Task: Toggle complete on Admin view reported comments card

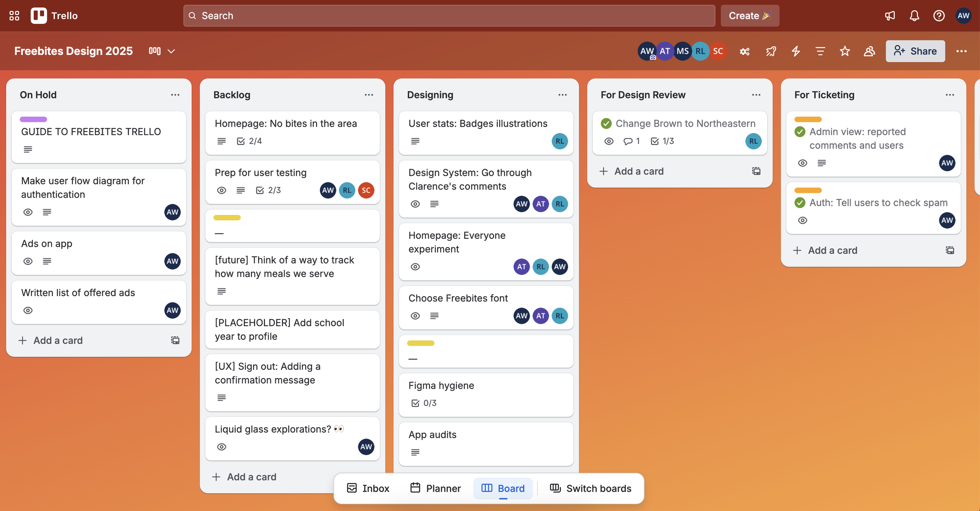Action: [x=800, y=132]
